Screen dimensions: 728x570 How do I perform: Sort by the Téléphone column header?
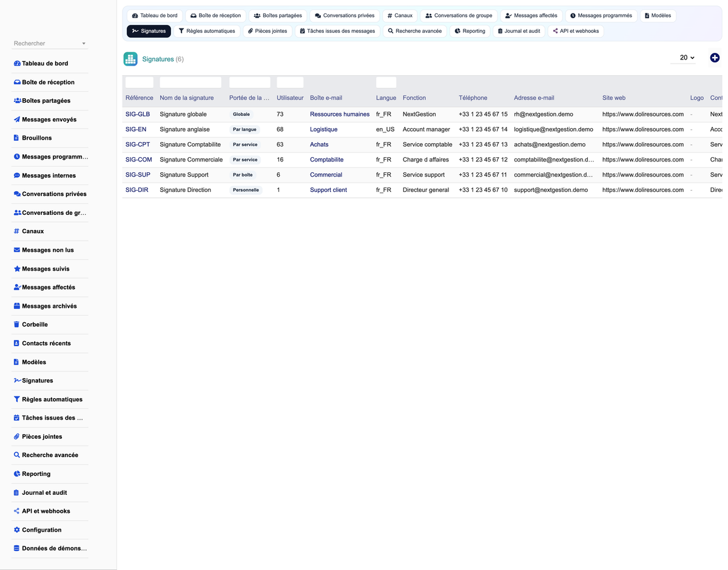[473, 98]
